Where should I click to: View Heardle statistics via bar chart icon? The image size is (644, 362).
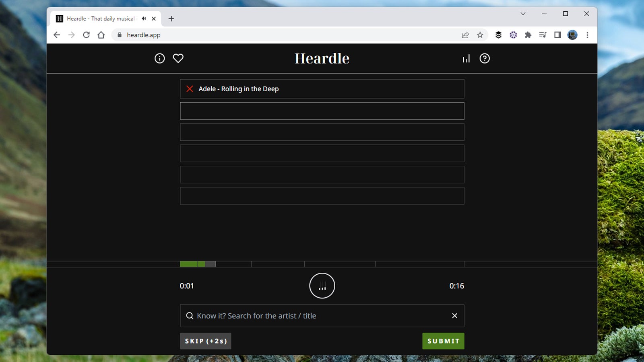coord(466,58)
